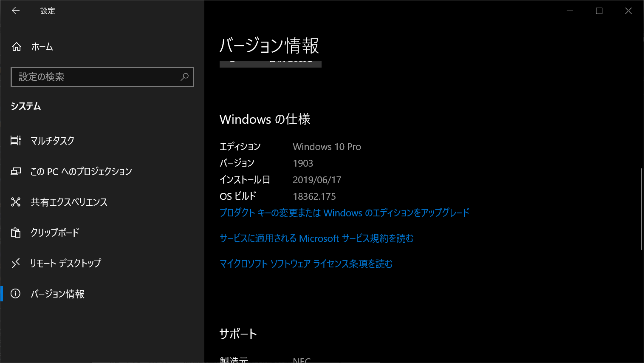This screenshot has width=644, height=363.
Task: Click the back arrow in Settings
Action: click(x=16, y=11)
